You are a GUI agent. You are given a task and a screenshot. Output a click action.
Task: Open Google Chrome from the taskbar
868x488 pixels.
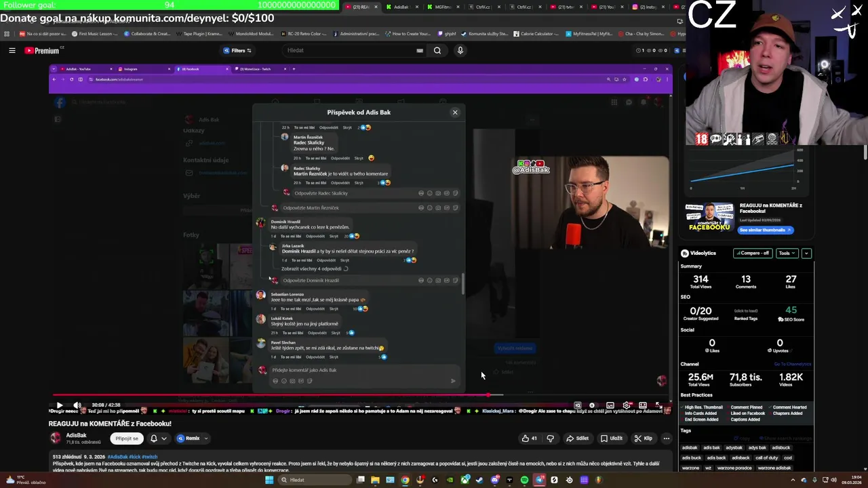click(405, 480)
